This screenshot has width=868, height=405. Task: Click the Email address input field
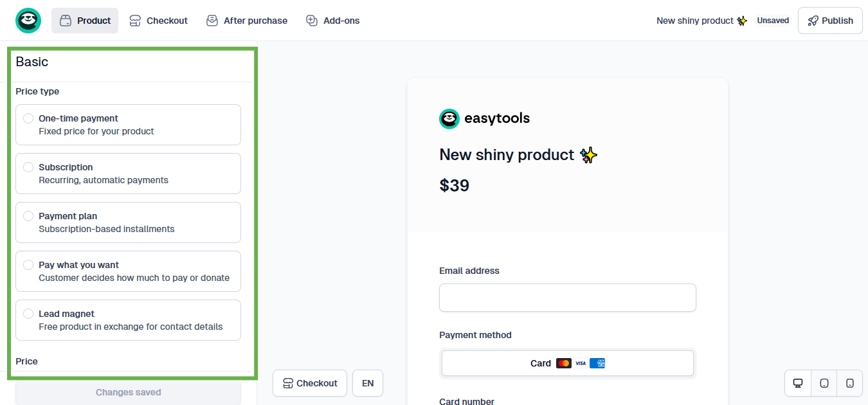tap(567, 297)
